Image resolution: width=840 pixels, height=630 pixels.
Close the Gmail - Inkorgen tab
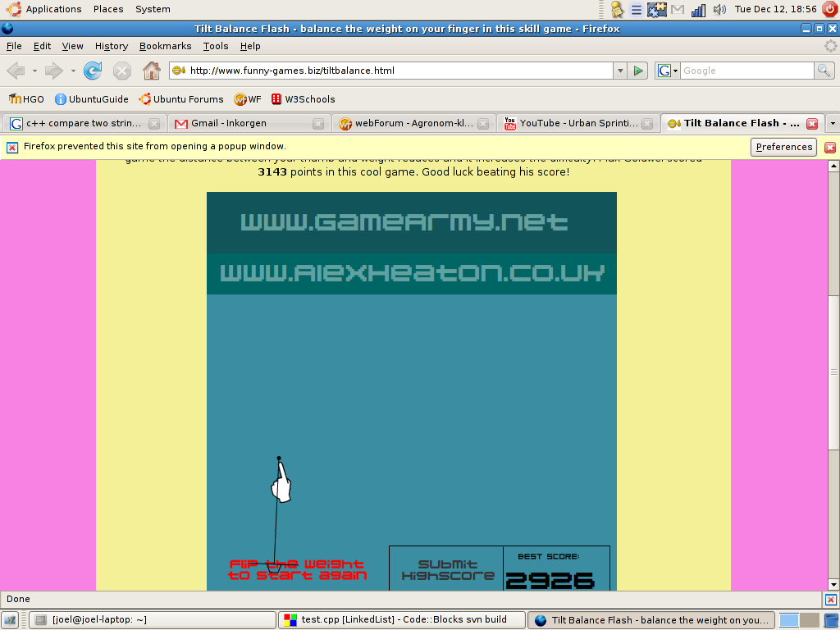click(x=318, y=124)
